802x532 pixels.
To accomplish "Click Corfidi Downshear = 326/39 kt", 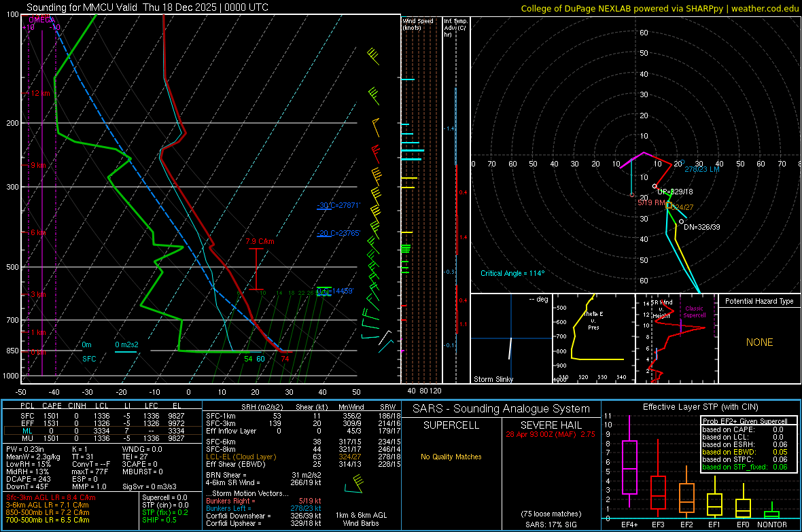I will (264, 516).
